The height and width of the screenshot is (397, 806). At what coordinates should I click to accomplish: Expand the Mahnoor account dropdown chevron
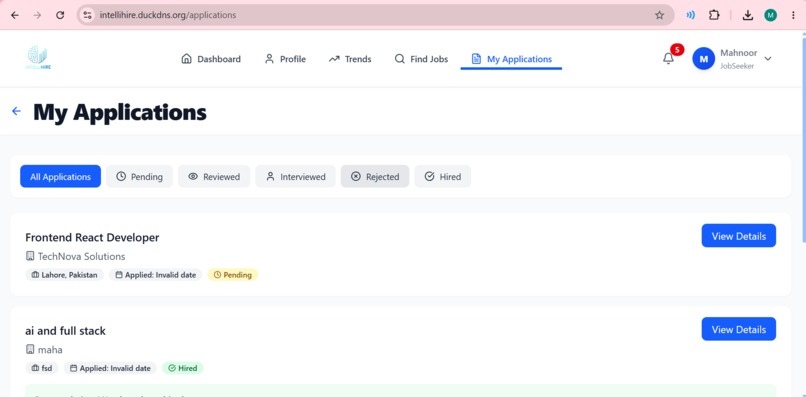(x=768, y=59)
